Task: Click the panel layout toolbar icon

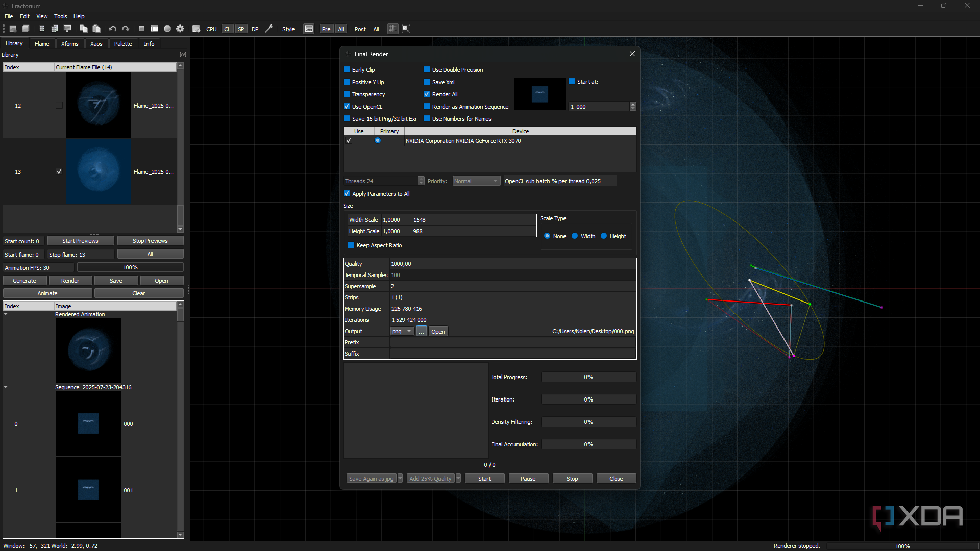Action: [154, 29]
